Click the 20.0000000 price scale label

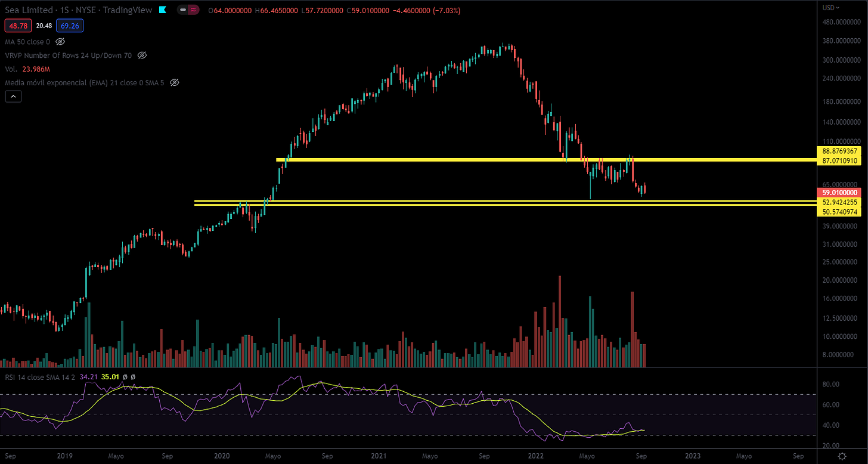click(839, 280)
